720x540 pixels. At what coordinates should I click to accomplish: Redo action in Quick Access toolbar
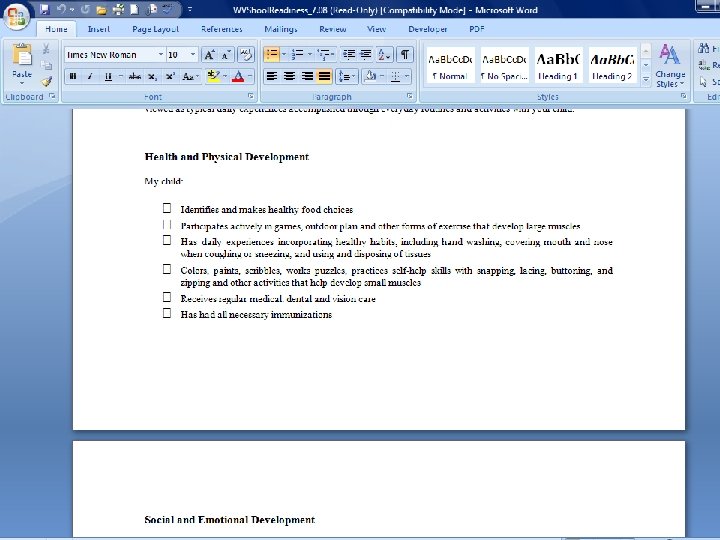[85, 9]
